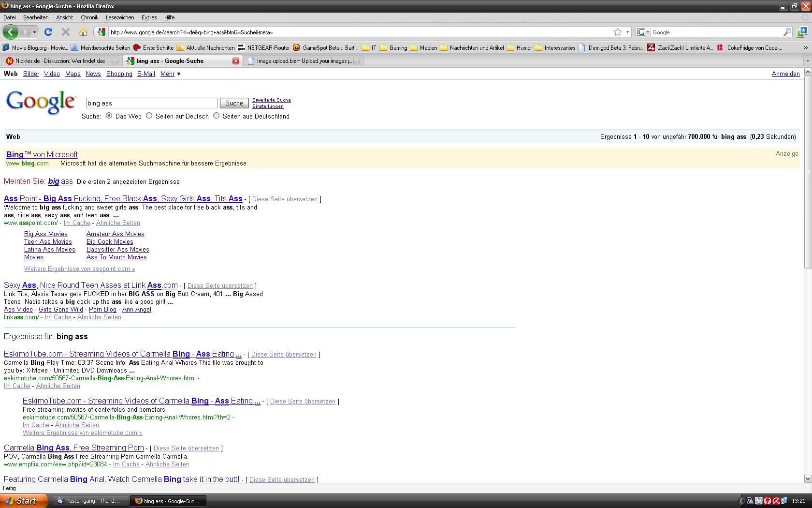This screenshot has width=812, height=508.
Task: Switch to the Image upload.biz tab
Action: click(x=303, y=61)
